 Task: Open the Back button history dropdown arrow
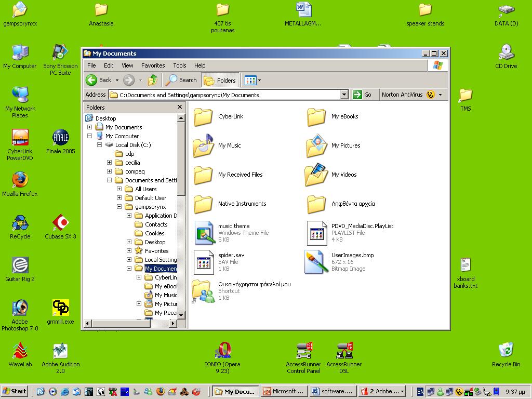pyautogui.click(x=117, y=81)
